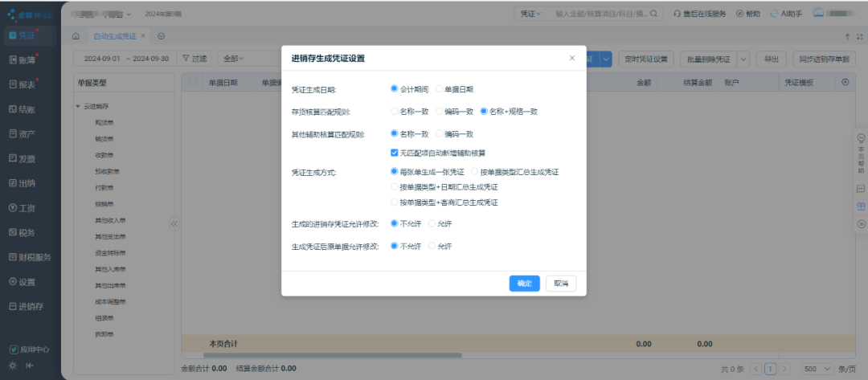Collapse the 云进销存 tree node
This screenshot has width=868, height=380.
coord(78,107)
